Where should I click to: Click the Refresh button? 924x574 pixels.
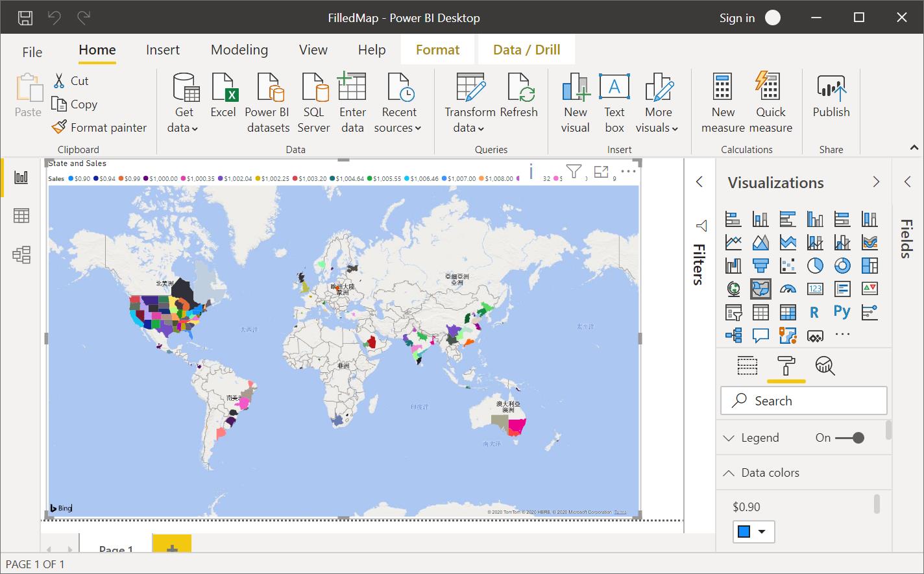tap(519, 96)
